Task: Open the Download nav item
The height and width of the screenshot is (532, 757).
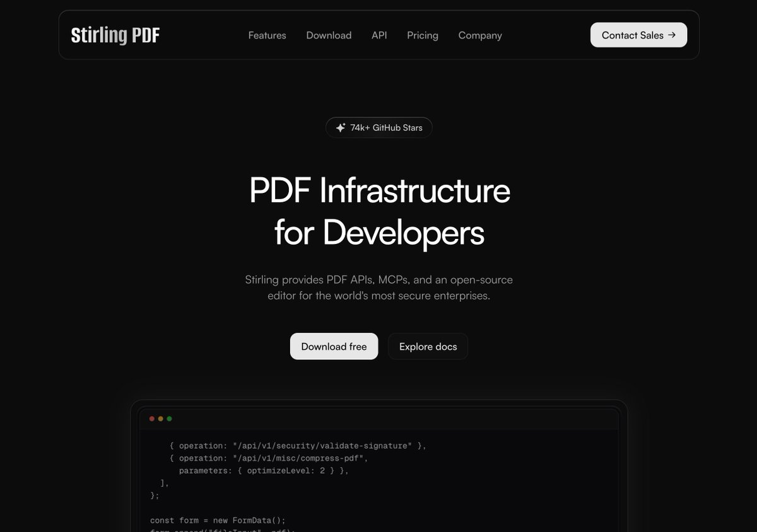Action: pyautogui.click(x=329, y=35)
